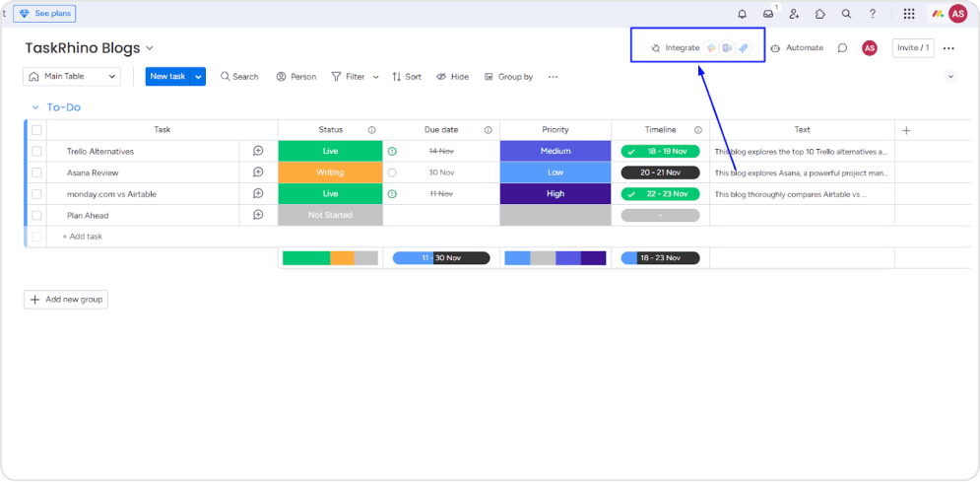Open conversation for monday.com vs Airtable
The width and height of the screenshot is (980, 482).
(258, 194)
